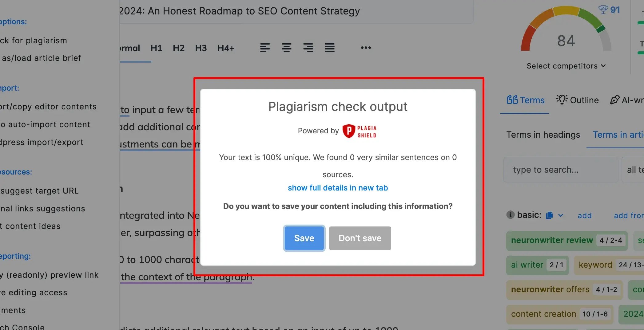Open the three-dots more options menu
Image resolution: width=644 pixels, height=330 pixels.
(x=366, y=48)
